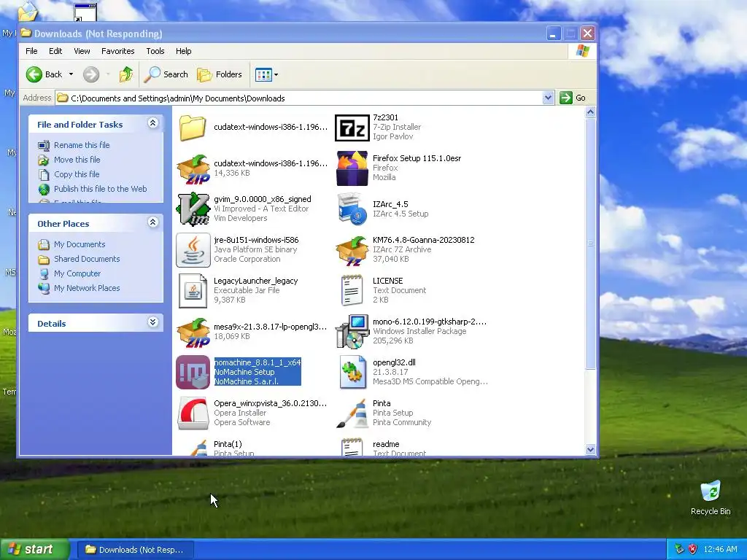The image size is (747, 560).
Task: Collapse the File and Folder Tasks panel
Action: [x=153, y=123]
